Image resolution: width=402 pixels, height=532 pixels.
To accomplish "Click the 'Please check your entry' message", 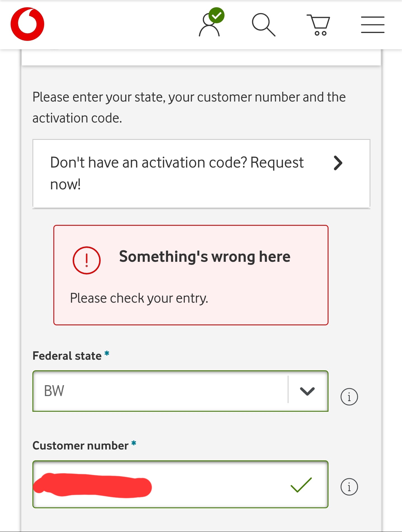I will pos(139,298).
